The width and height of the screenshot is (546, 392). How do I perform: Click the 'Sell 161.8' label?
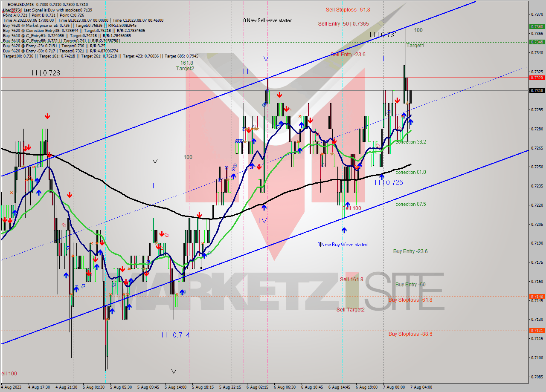click(x=351, y=280)
